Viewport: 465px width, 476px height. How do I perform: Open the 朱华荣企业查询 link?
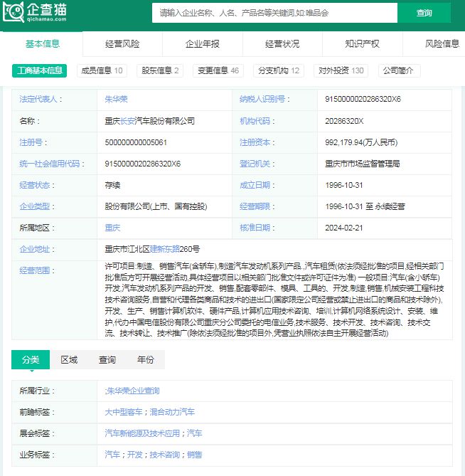point(133,391)
